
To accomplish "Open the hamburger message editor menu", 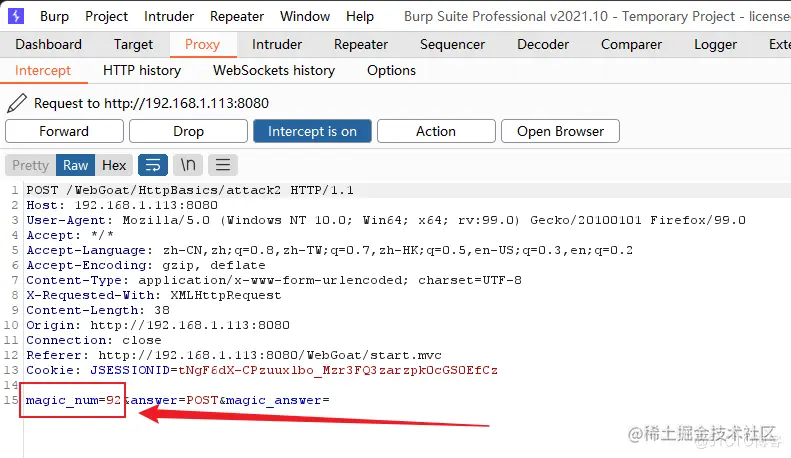I will tap(222, 165).
